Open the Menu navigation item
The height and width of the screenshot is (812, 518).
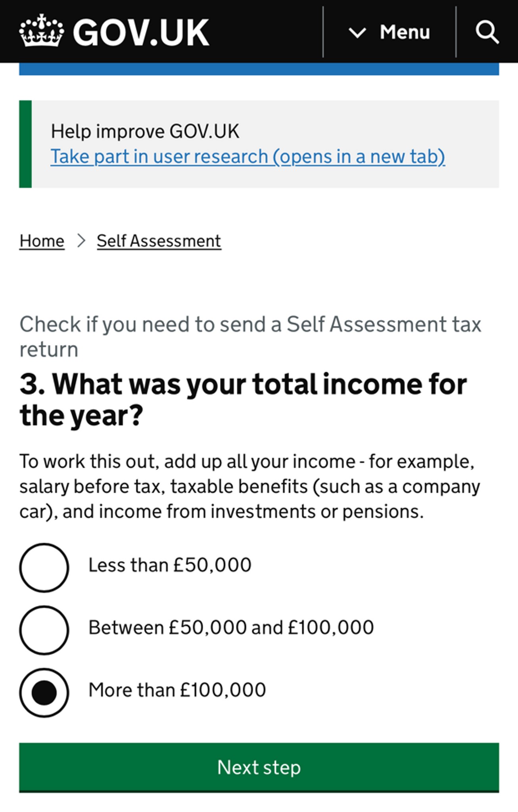(x=389, y=32)
